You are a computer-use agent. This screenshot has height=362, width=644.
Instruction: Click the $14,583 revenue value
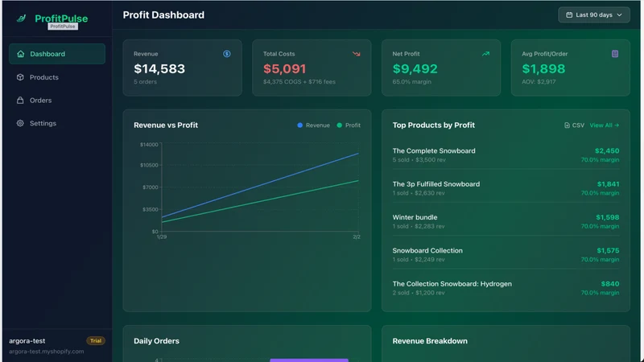pos(159,68)
